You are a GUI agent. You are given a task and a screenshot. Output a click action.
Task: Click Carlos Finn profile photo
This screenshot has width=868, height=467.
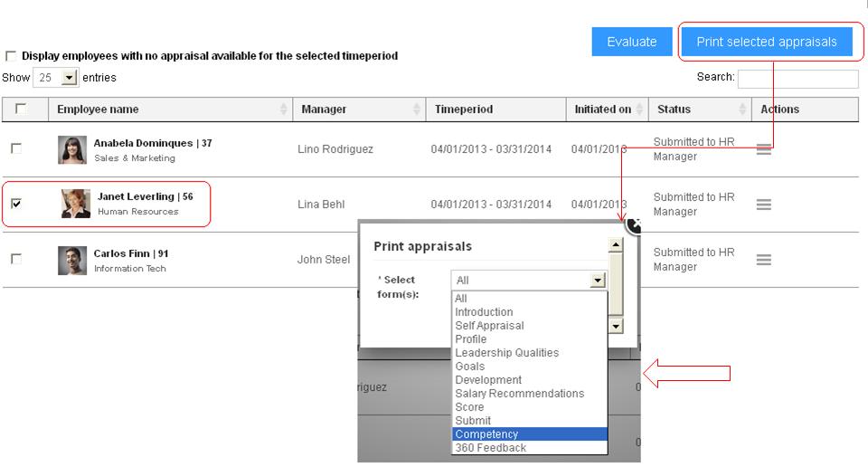[72, 261]
